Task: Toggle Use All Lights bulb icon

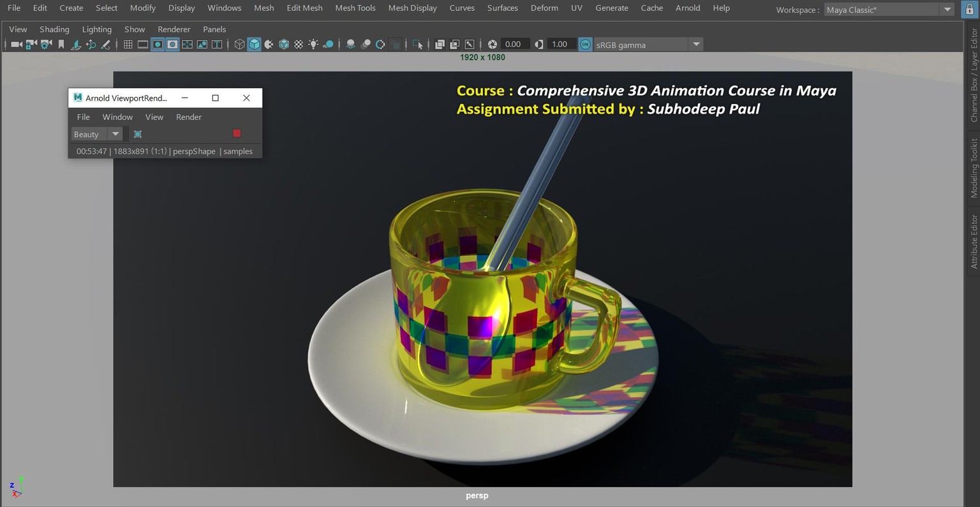Action: [313, 44]
